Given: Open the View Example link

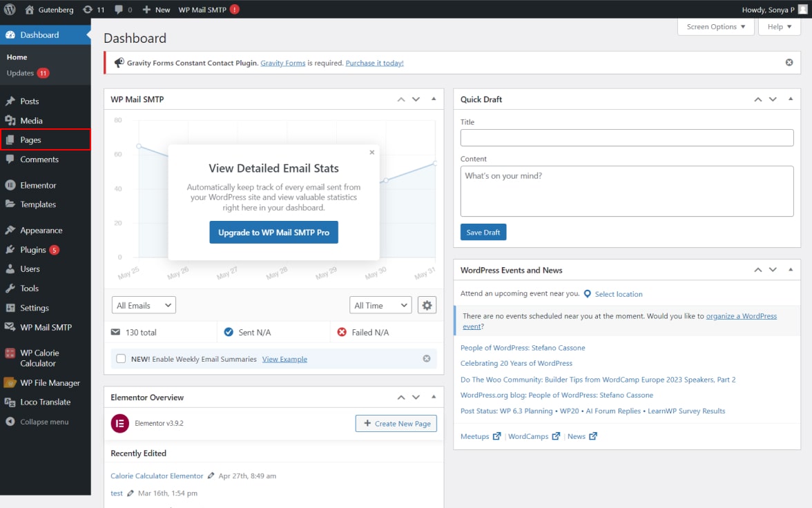Looking at the screenshot, I should point(284,359).
